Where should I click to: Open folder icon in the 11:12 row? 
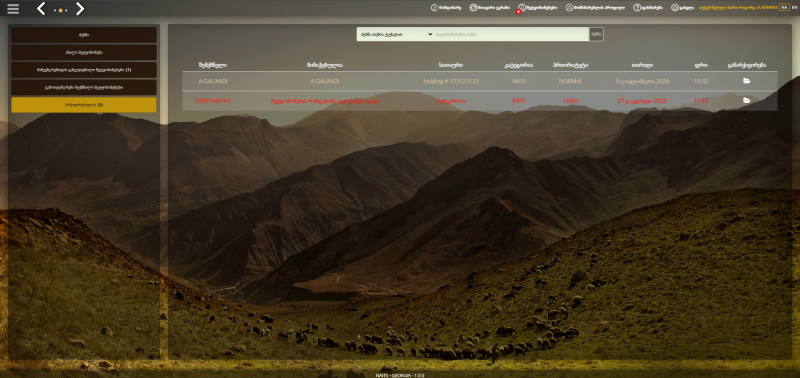746,101
